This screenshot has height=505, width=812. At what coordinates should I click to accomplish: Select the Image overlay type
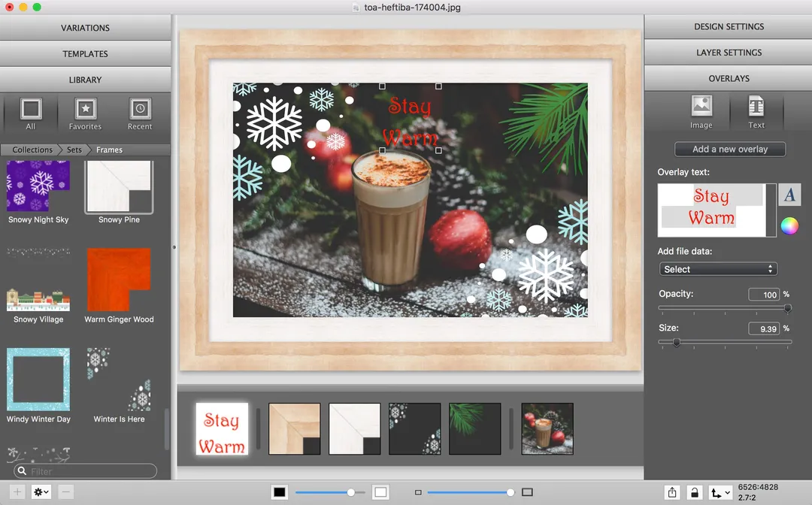coord(701,112)
